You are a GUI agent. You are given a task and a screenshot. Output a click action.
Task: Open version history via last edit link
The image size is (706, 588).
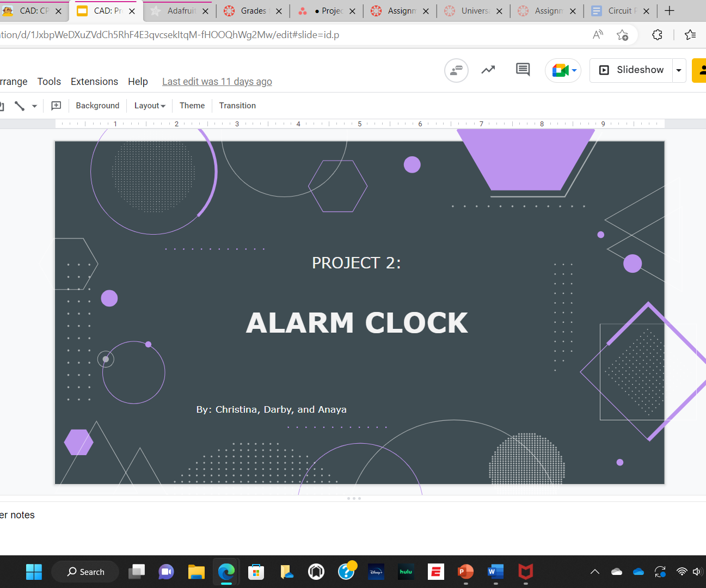pos(217,81)
